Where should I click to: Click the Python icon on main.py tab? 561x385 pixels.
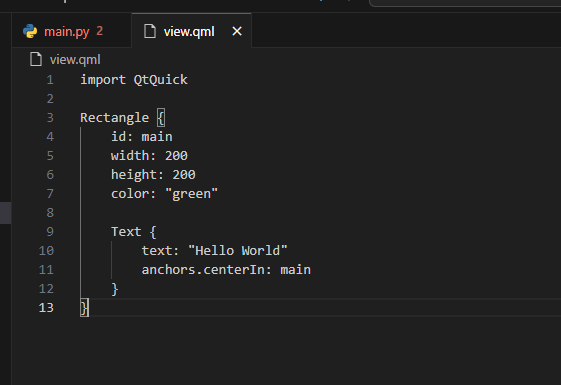pos(30,31)
